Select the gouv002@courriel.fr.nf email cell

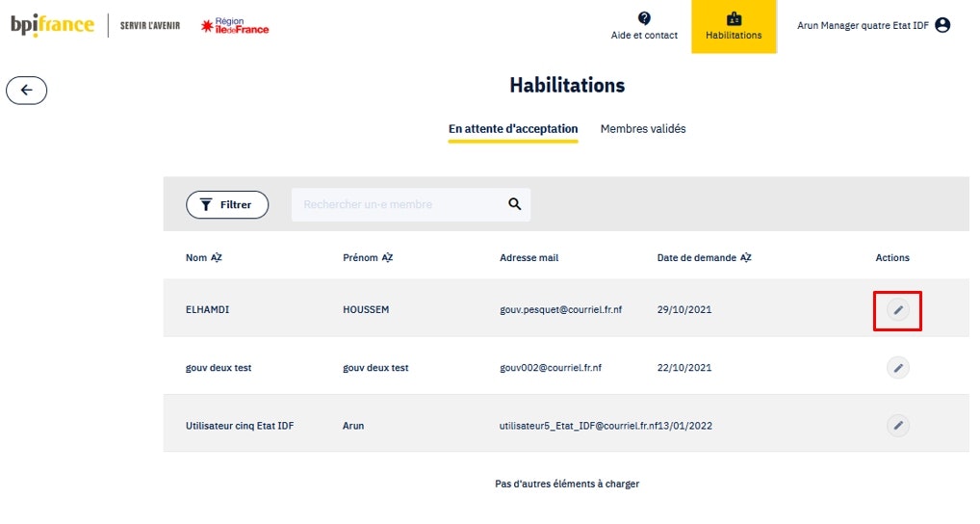[x=551, y=368]
